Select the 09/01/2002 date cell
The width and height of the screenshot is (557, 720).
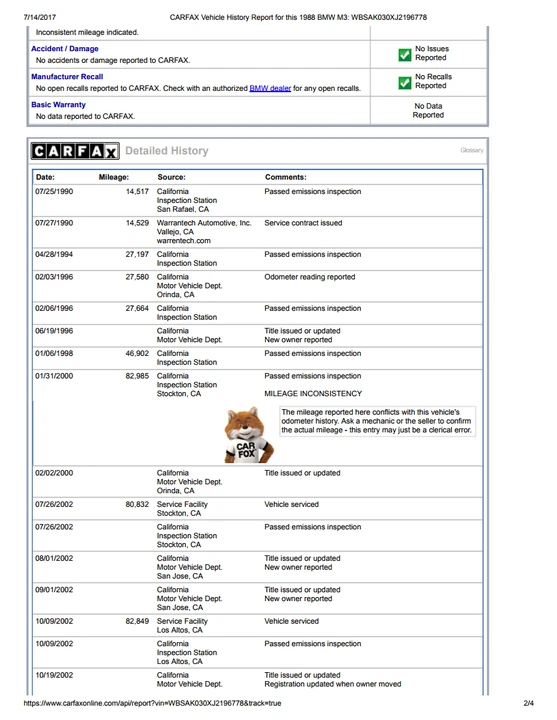(54, 590)
